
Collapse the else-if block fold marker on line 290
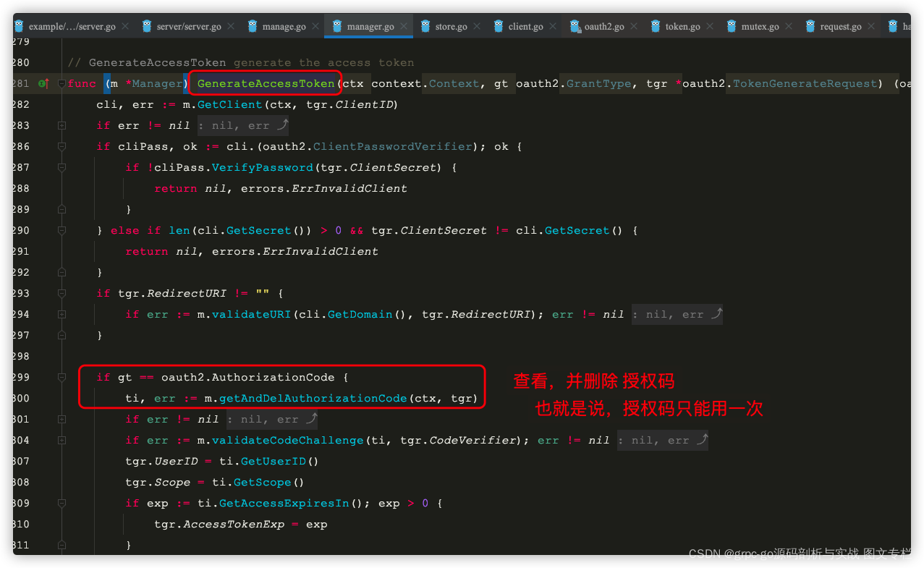click(62, 231)
